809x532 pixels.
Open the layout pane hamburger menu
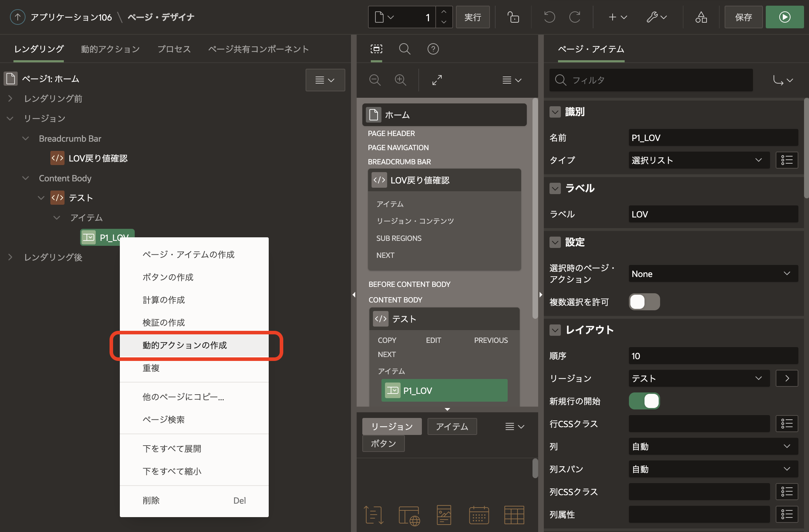pos(512,80)
